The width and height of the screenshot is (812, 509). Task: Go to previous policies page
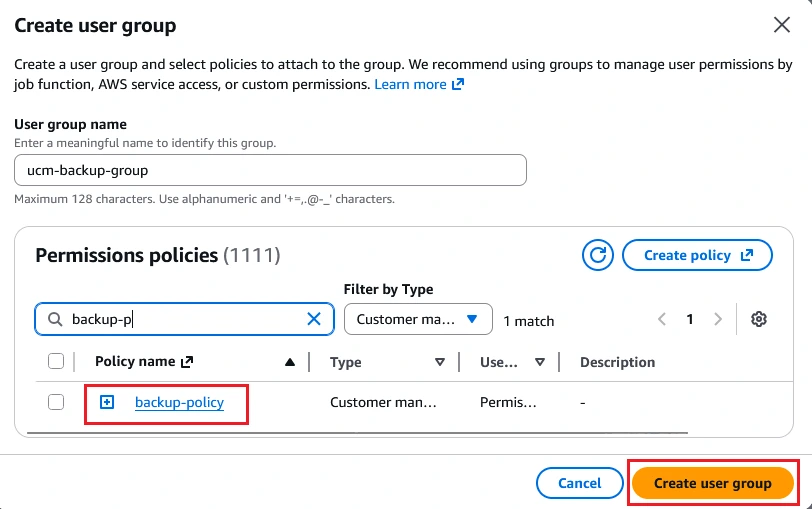click(662, 319)
